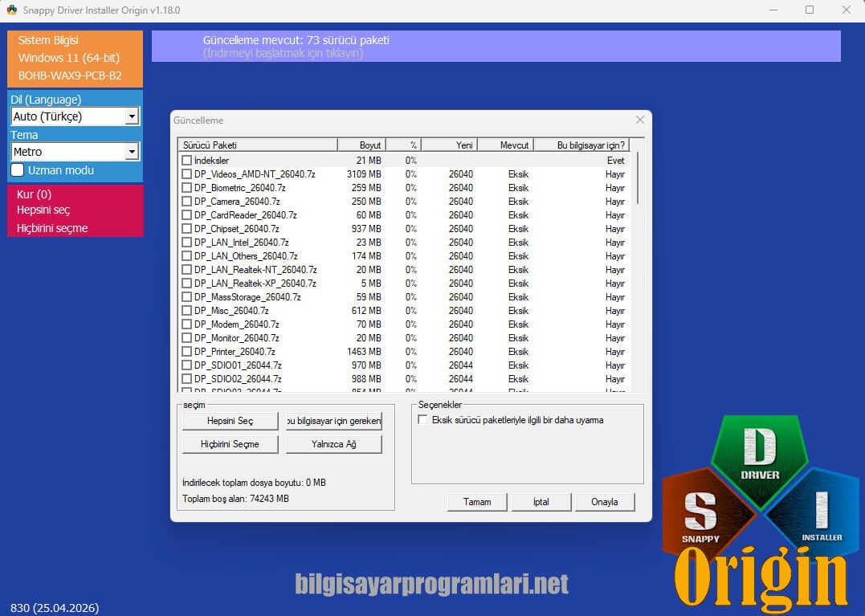Viewport: 865px width, 616px height.
Task: Tick DP_Misc_26040.7z checkbox
Action: tap(186, 311)
